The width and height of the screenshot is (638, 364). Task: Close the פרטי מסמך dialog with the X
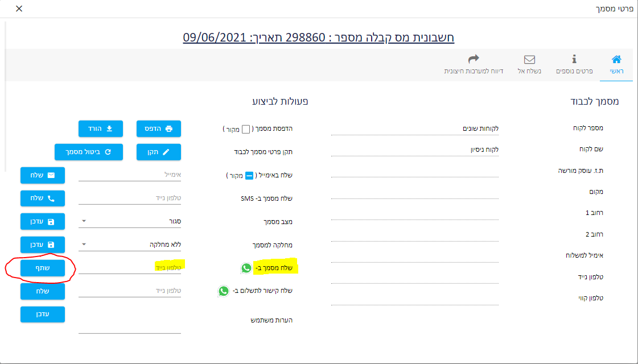[x=19, y=9]
